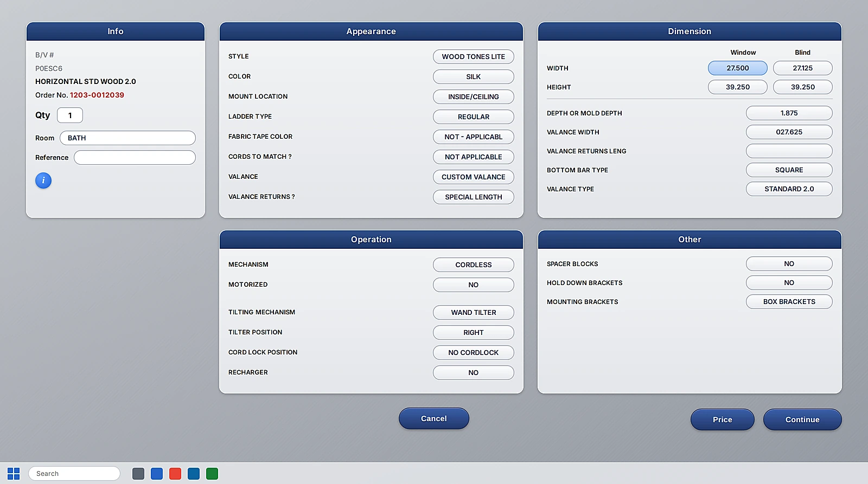Click the Room field containing BATH

(127, 138)
